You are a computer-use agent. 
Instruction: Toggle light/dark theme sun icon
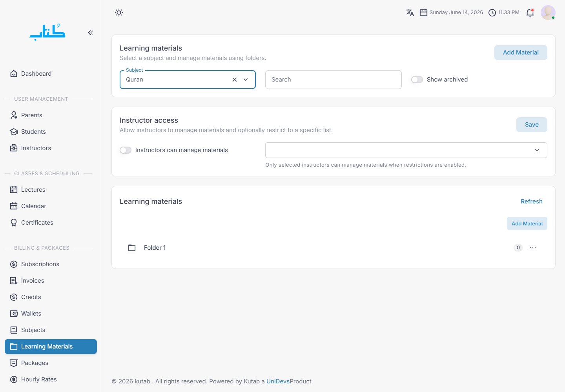tap(119, 13)
